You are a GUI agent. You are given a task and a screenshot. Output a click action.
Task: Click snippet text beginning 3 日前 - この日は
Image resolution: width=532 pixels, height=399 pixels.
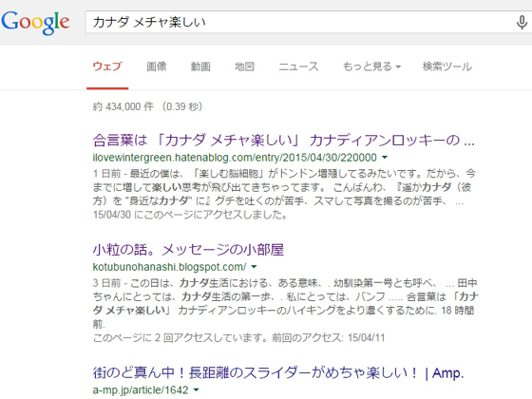[286, 304]
